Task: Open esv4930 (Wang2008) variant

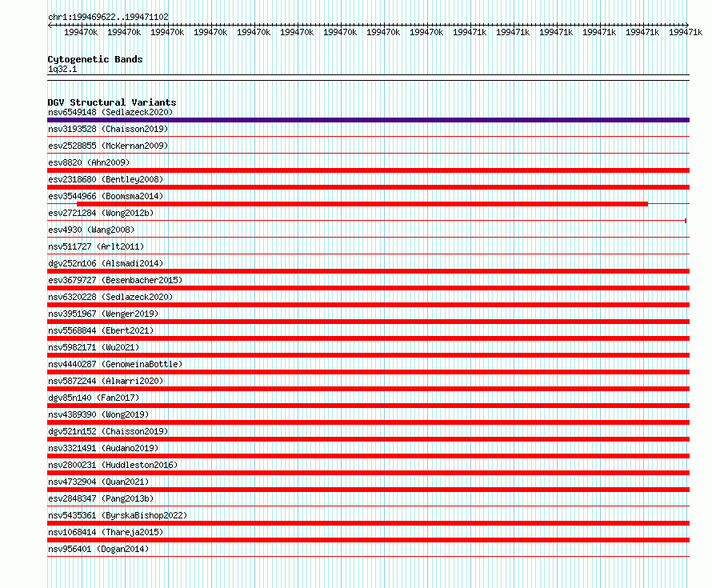Action: point(91,230)
